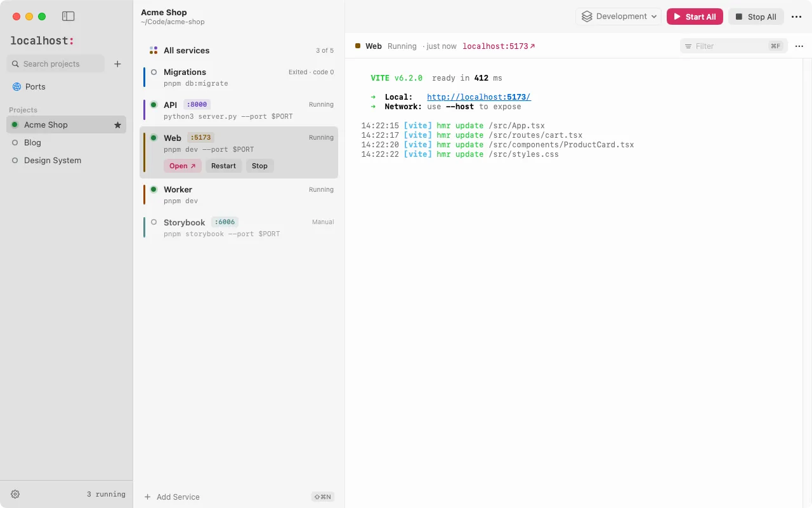Click the Migrations status indicator
Screen dimensions: 812x508
154,72
